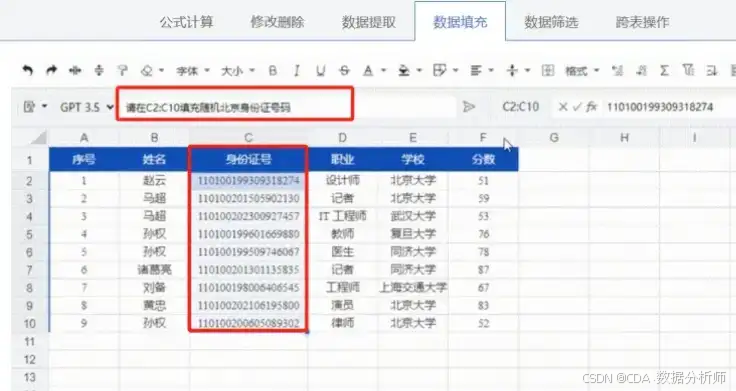Switch to the 跨表操作 tab

643,22
